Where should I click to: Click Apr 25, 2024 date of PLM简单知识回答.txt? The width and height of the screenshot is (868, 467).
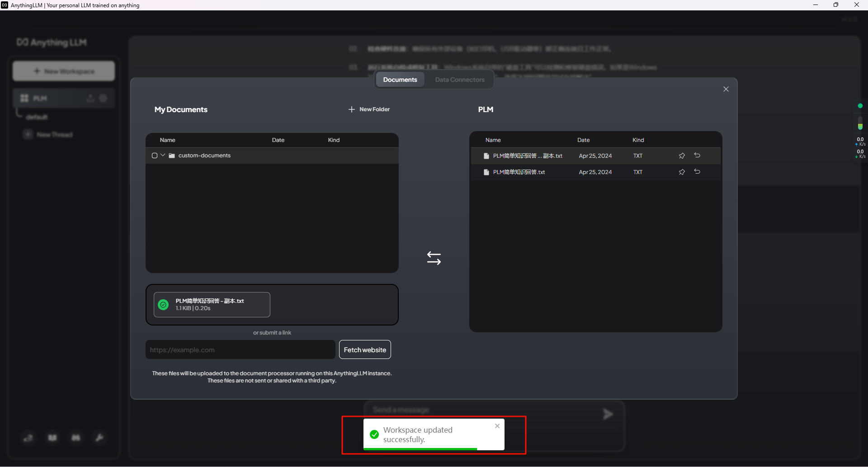click(595, 172)
